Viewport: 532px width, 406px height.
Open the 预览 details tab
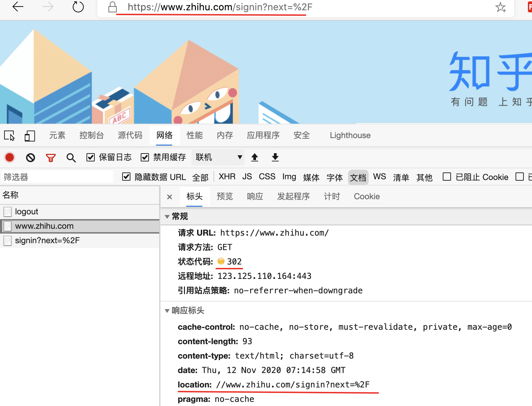click(225, 196)
